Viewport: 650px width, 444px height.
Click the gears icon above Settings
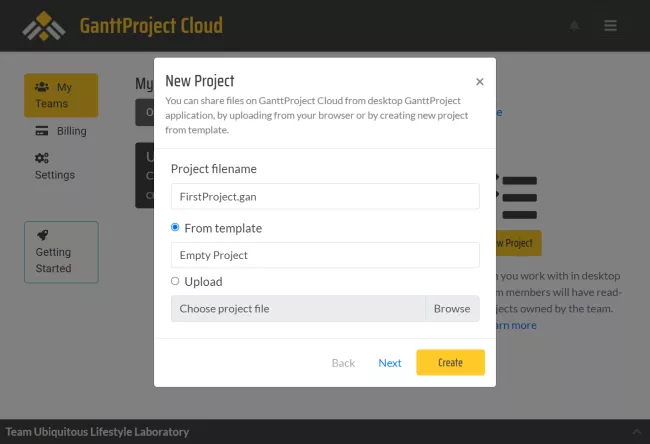tap(42, 158)
